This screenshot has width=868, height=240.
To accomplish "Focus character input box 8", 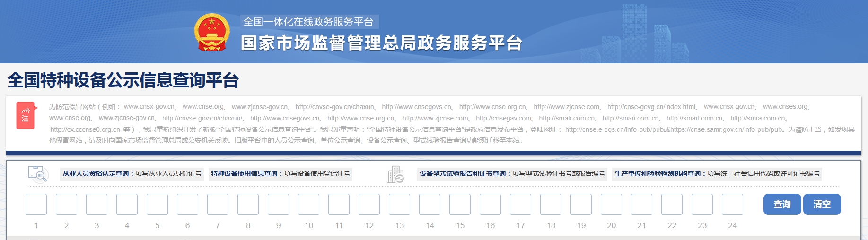I will tap(248, 204).
